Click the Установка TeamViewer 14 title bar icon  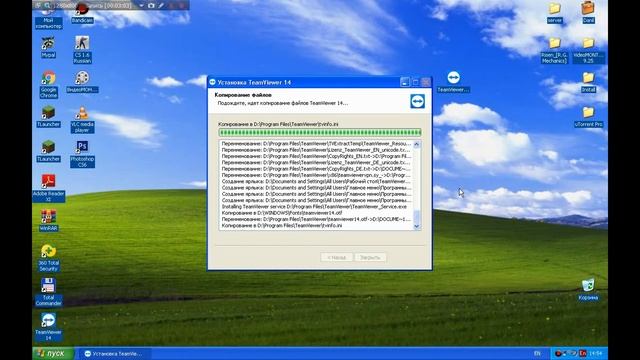click(x=212, y=82)
